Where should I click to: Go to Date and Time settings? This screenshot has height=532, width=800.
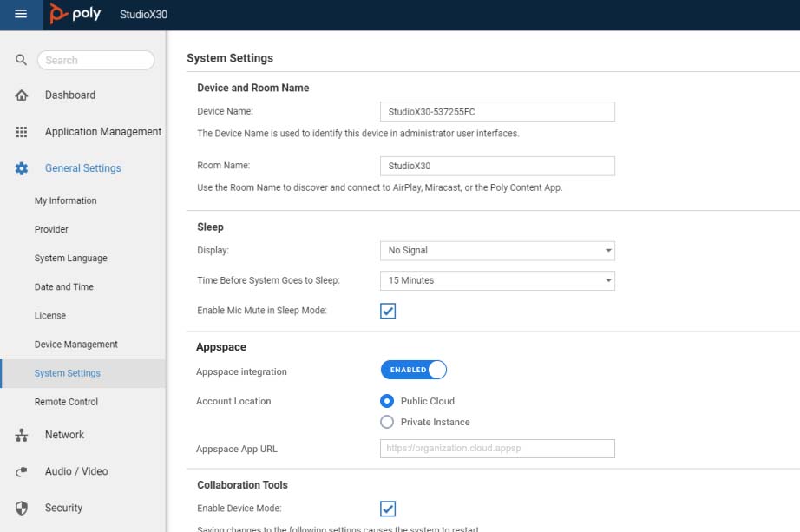pos(64,287)
